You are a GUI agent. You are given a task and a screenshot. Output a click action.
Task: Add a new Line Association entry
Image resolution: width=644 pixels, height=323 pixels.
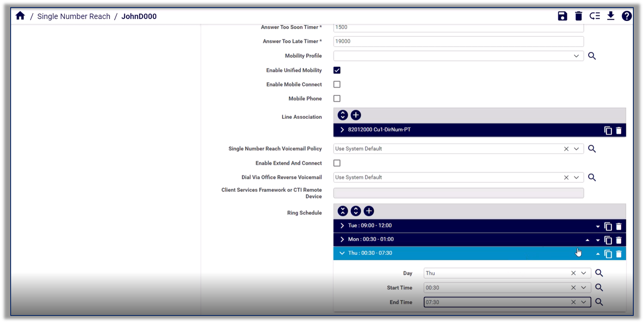tap(356, 115)
